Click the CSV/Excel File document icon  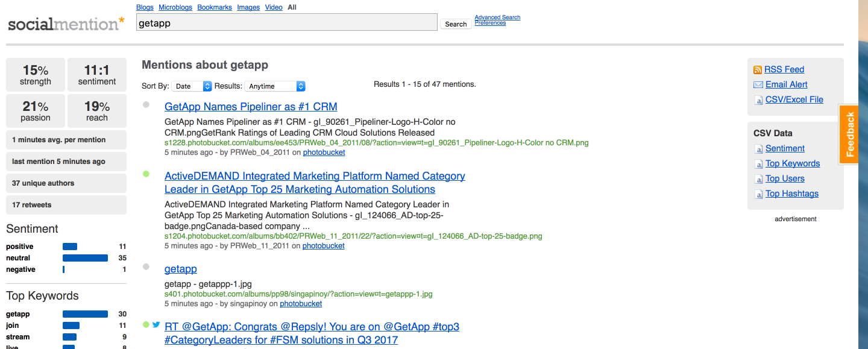(x=759, y=100)
